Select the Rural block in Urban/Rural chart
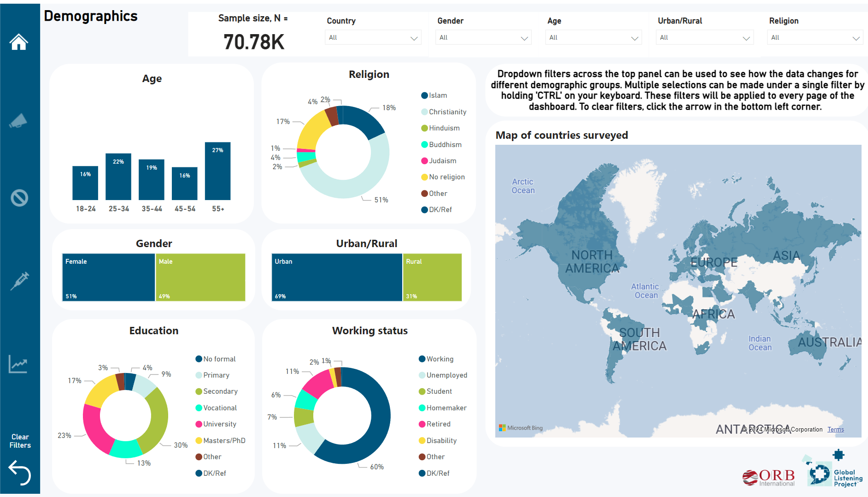868x497 pixels. pos(432,278)
